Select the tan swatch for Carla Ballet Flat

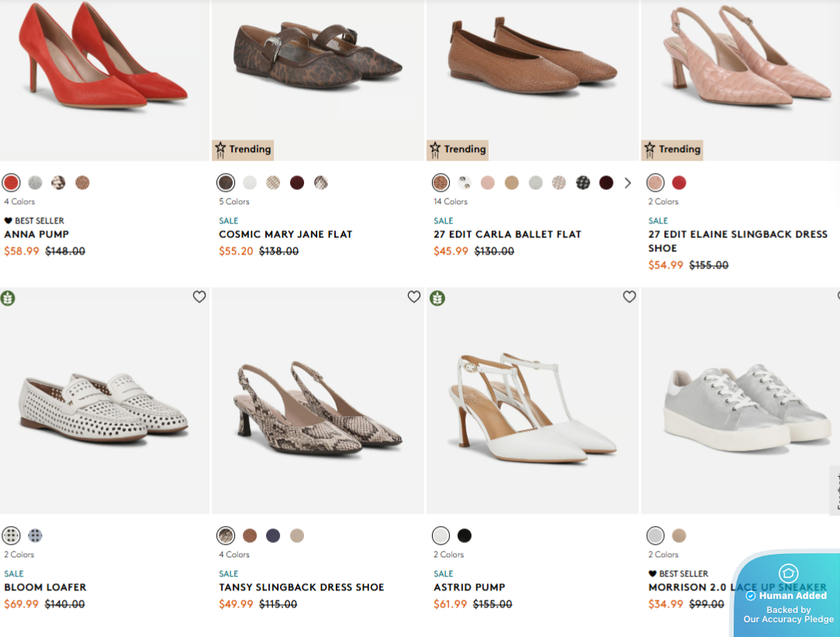click(x=512, y=182)
